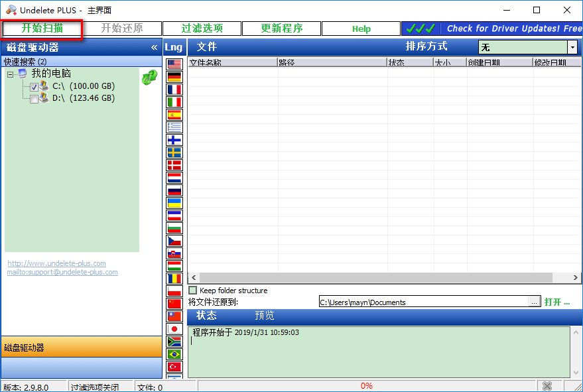Collapse the 磁盘驱动器 panel with double chevron
Viewport: 583px width, 392px height.
click(x=155, y=48)
